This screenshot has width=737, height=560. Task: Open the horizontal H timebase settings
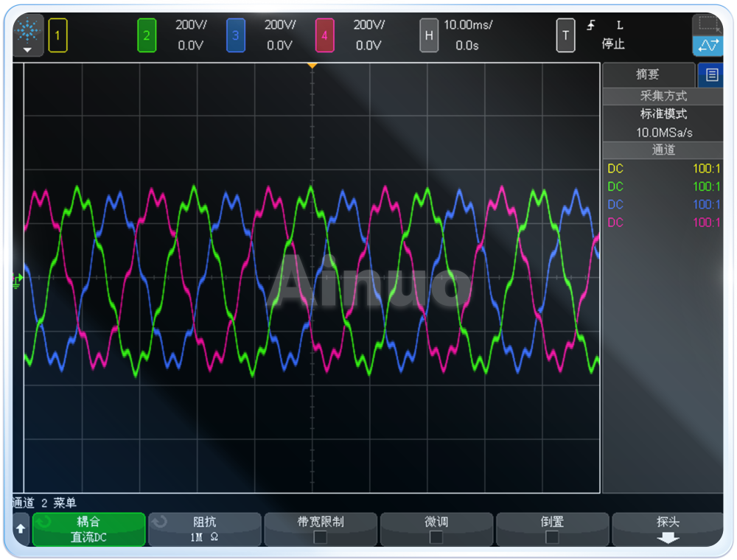(x=429, y=35)
